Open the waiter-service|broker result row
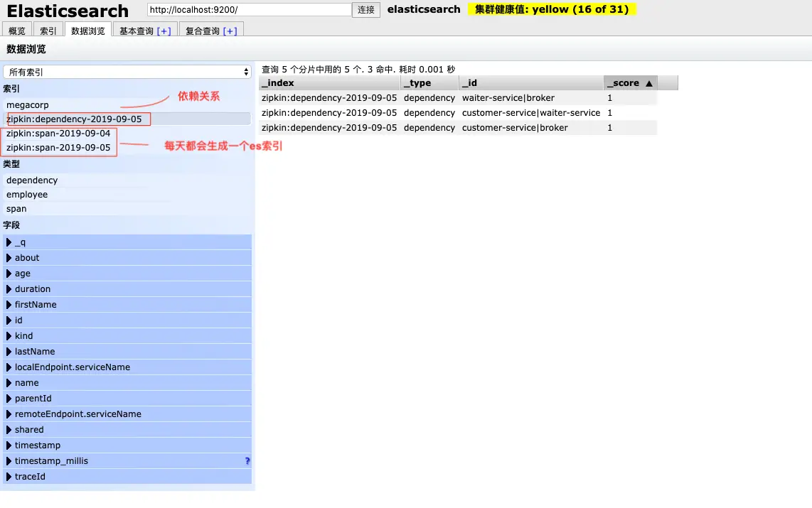 (458, 98)
